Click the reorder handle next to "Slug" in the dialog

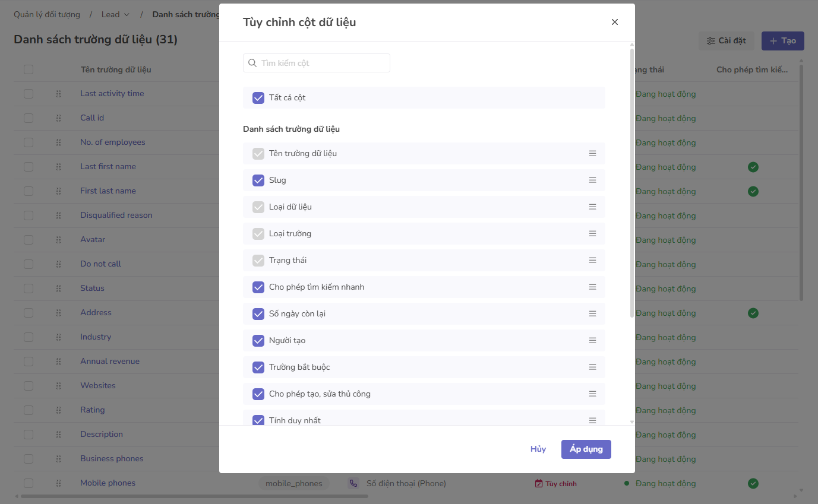(592, 180)
